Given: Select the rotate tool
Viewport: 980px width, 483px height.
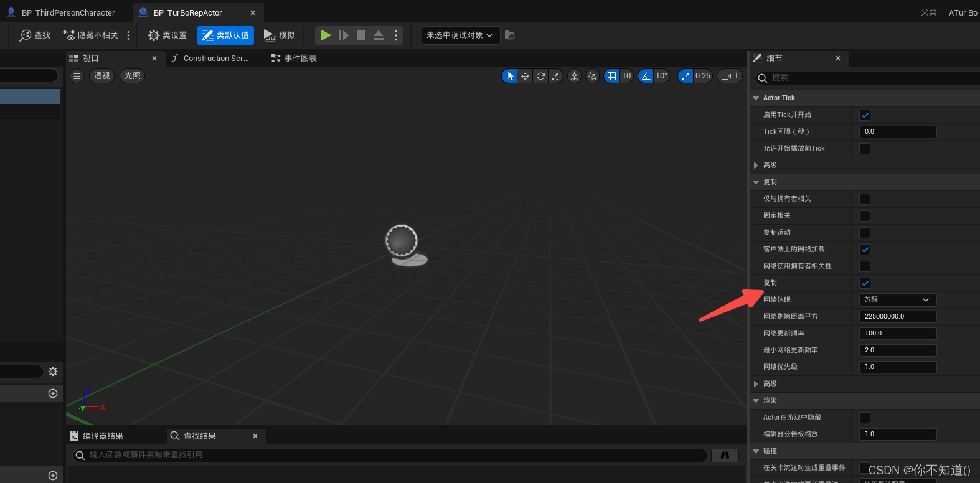Looking at the screenshot, I should pos(540,76).
